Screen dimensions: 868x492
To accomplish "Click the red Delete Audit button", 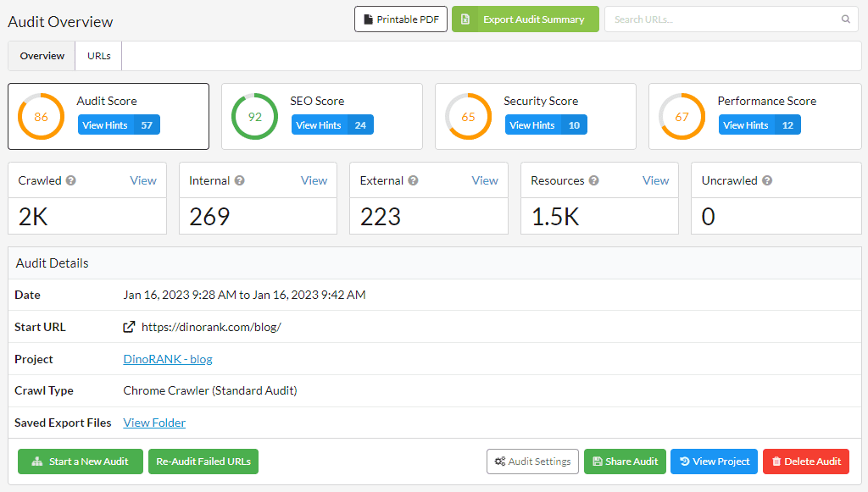I will point(805,462).
